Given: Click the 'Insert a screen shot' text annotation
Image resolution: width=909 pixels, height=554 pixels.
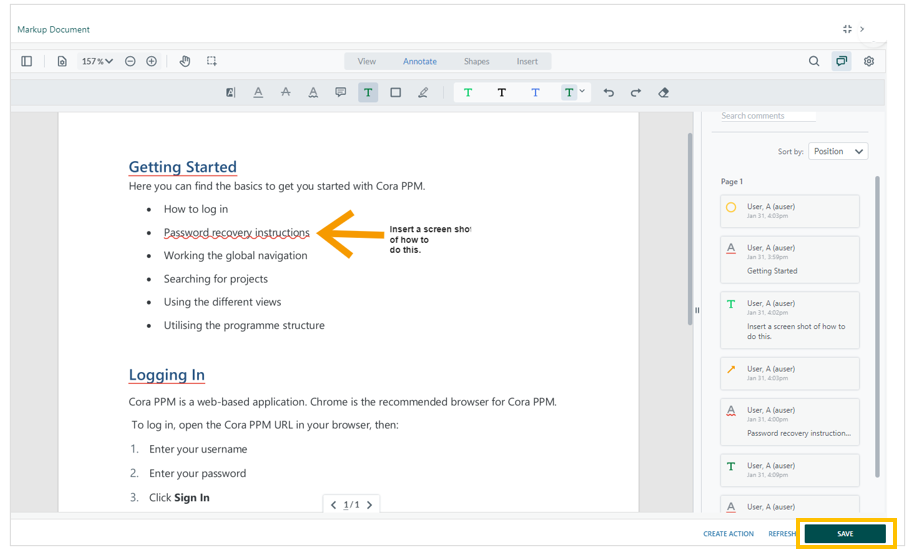Looking at the screenshot, I should 430,239.
